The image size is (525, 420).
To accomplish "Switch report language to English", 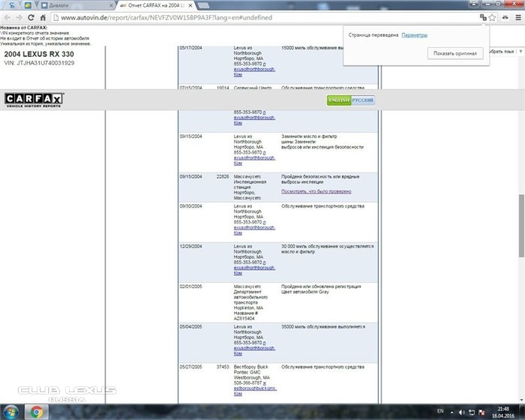I will [339, 100].
